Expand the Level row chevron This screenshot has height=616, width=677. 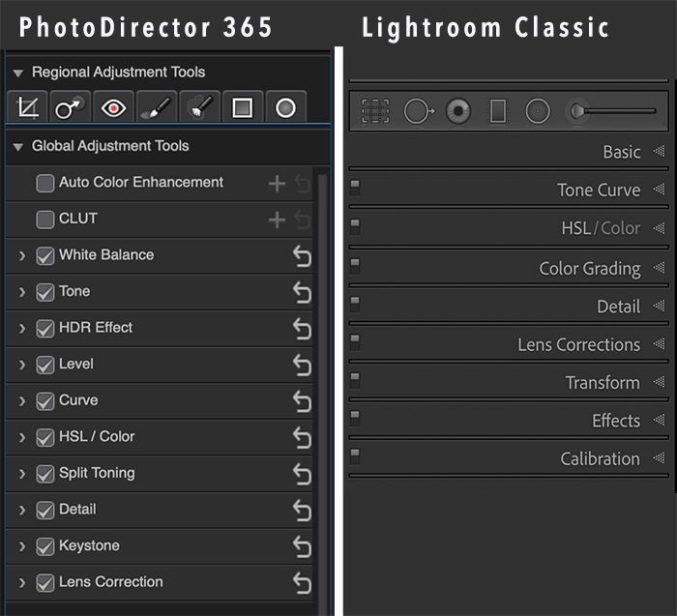22,365
